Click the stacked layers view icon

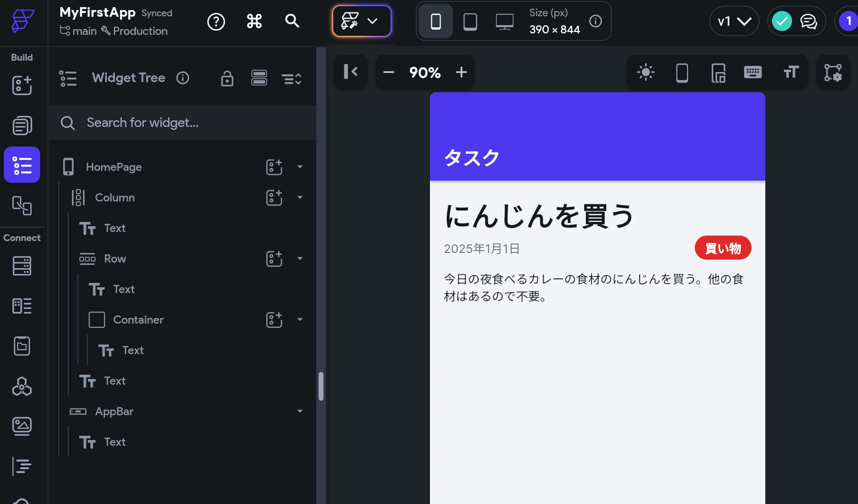[x=259, y=78]
